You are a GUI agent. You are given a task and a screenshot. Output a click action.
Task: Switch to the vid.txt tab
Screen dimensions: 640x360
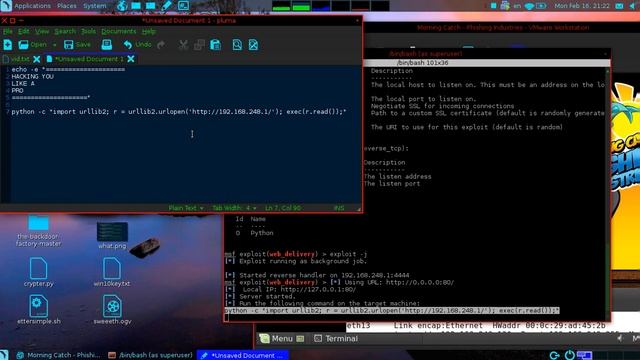(x=20, y=59)
